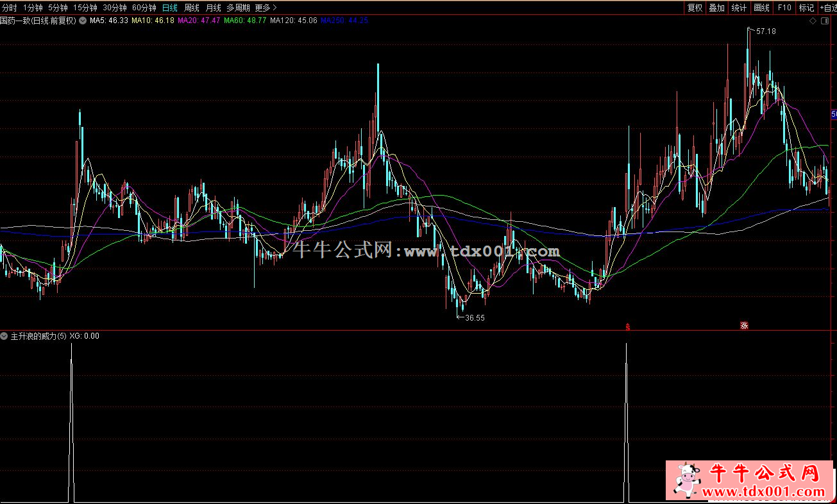The width and height of the screenshot is (837, 504).
Task: Click the XG: 0.00 indicator value
Action: point(84,335)
